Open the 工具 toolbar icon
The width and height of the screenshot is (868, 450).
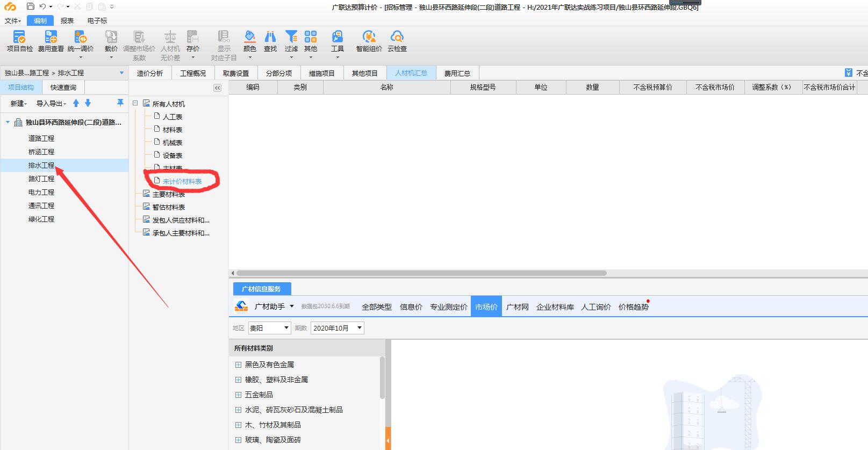[338, 37]
